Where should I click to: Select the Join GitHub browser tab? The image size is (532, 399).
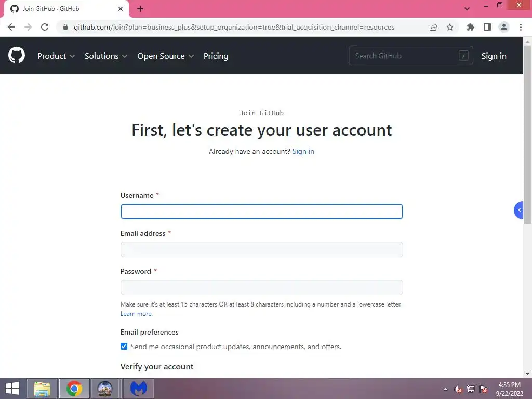coord(66,9)
